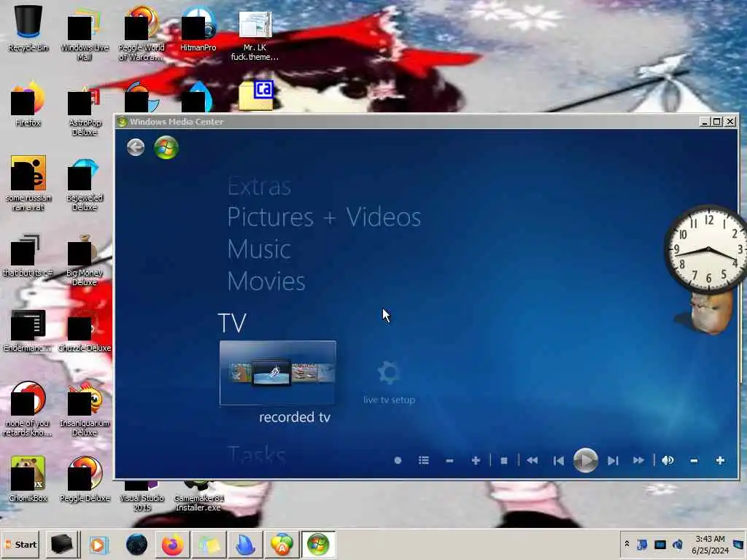Click the green Windows Media Center start orb
This screenshot has width=747, height=560.
coord(166,147)
